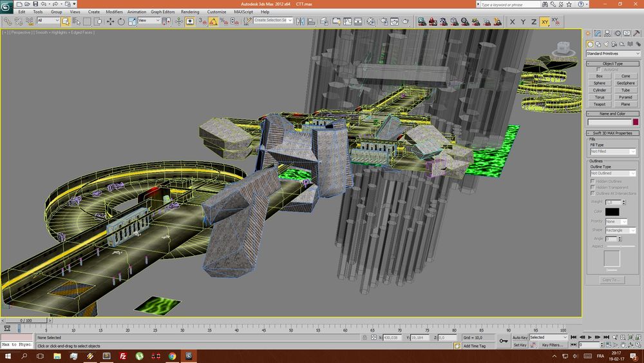Viewport: 644px width, 363px height.
Task: Toggle the AutoGrid checkbox
Action: pos(598,70)
